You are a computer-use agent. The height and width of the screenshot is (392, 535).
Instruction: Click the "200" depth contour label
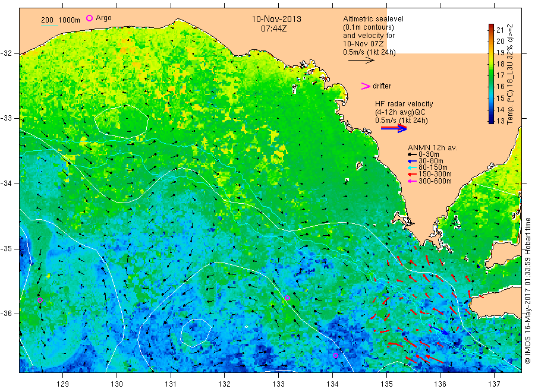point(47,20)
